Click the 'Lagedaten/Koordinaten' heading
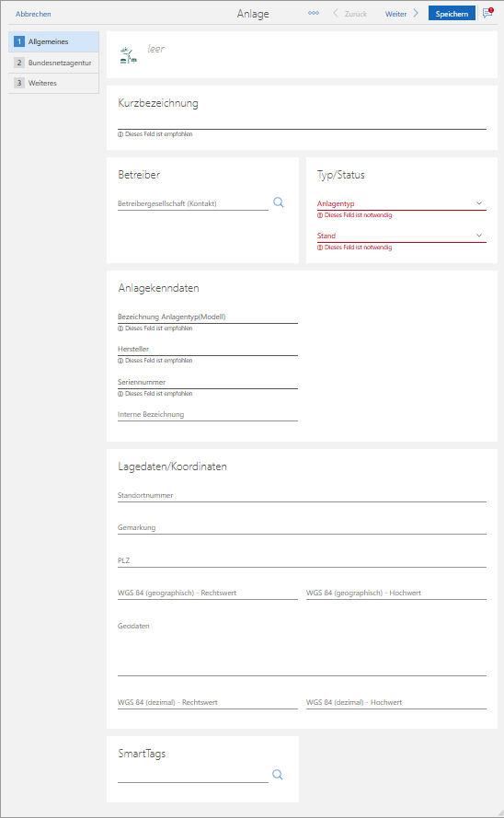This screenshot has height=818, width=504. (x=173, y=467)
